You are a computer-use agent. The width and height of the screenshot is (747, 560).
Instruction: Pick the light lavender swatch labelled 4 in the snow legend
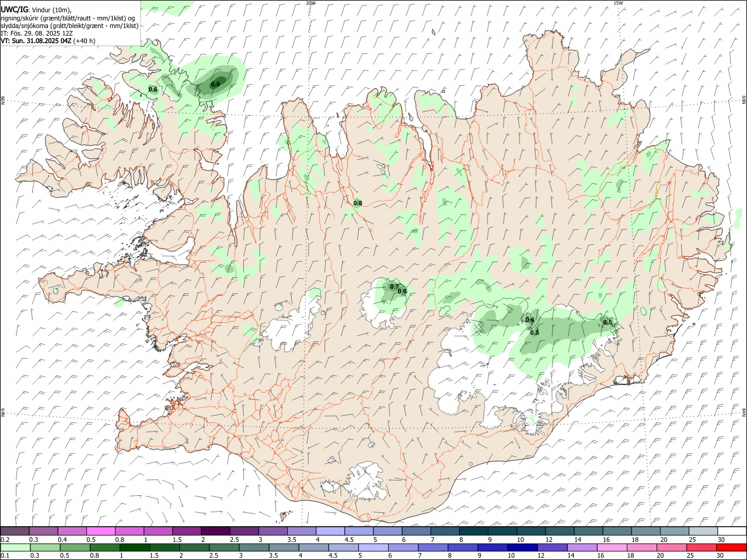click(x=330, y=531)
